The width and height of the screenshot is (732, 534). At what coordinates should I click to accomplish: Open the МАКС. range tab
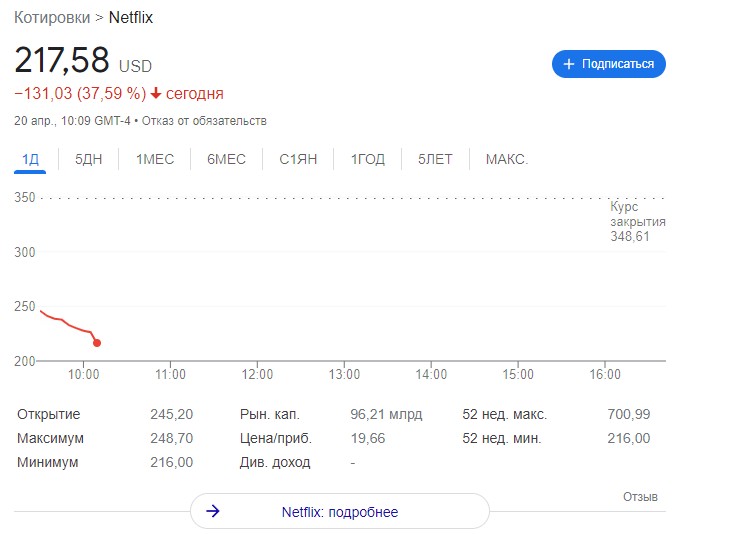pos(506,159)
